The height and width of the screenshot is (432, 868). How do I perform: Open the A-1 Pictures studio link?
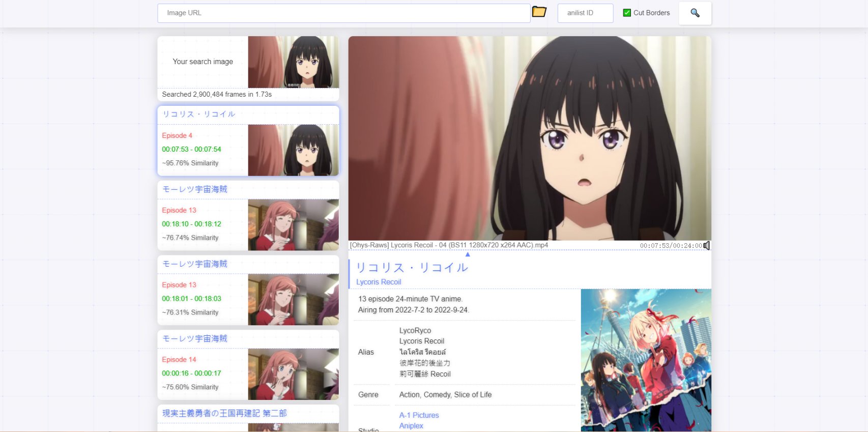pos(419,415)
